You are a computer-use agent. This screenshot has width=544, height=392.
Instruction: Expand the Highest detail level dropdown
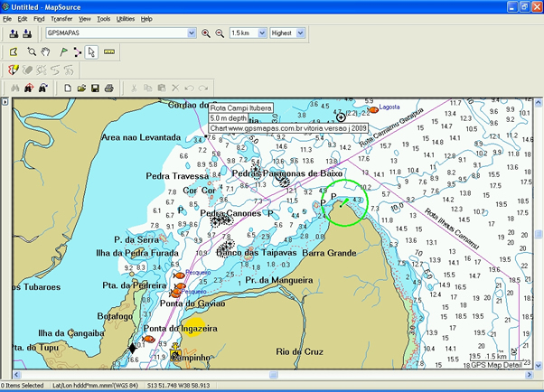coord(301,33)
